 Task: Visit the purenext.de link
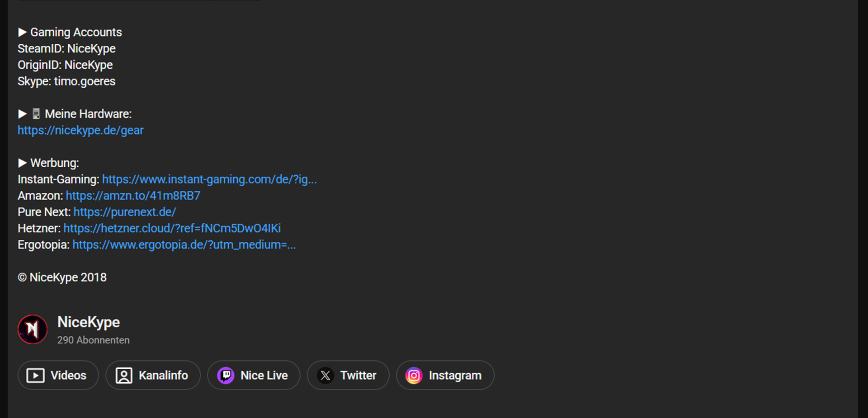click(x=124, y=212)
